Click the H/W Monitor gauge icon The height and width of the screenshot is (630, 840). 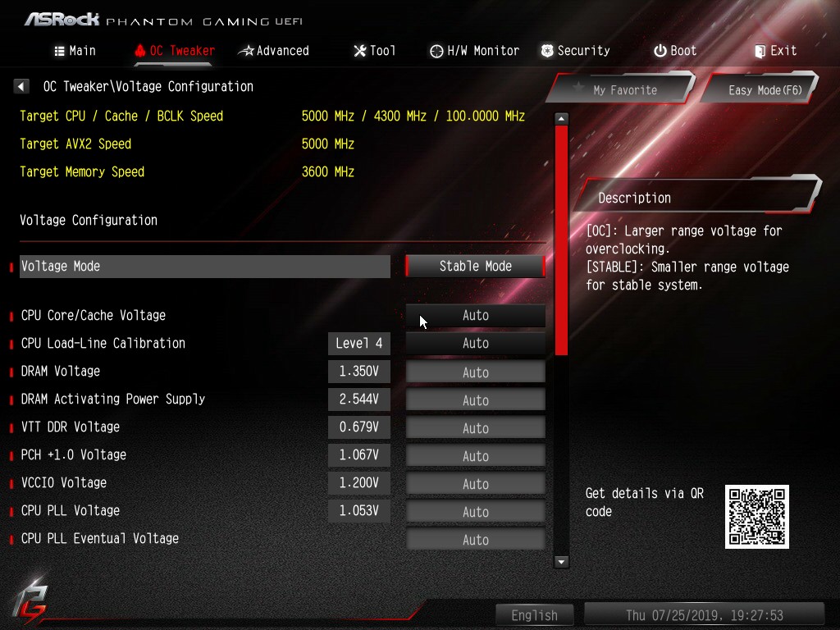point(436,51)
